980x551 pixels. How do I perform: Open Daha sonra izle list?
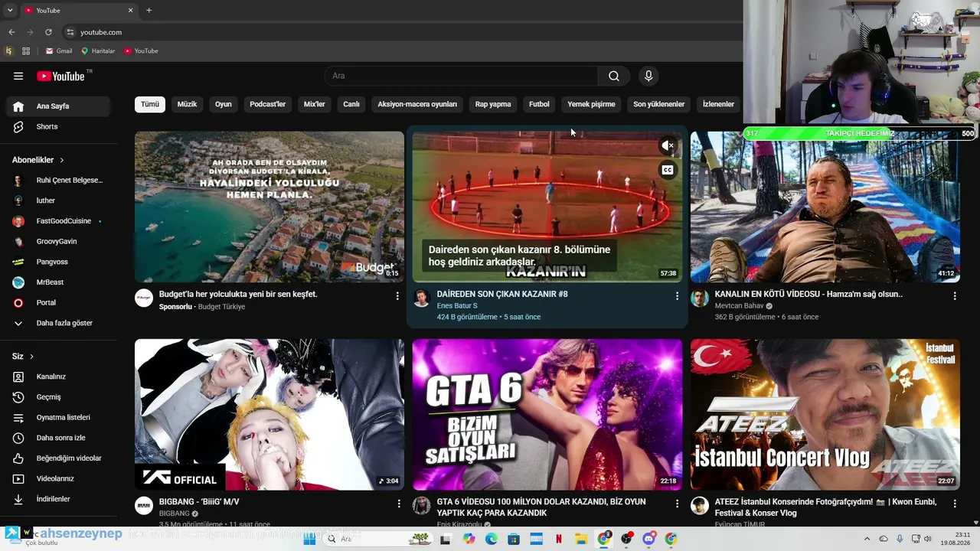click(58, 438)
